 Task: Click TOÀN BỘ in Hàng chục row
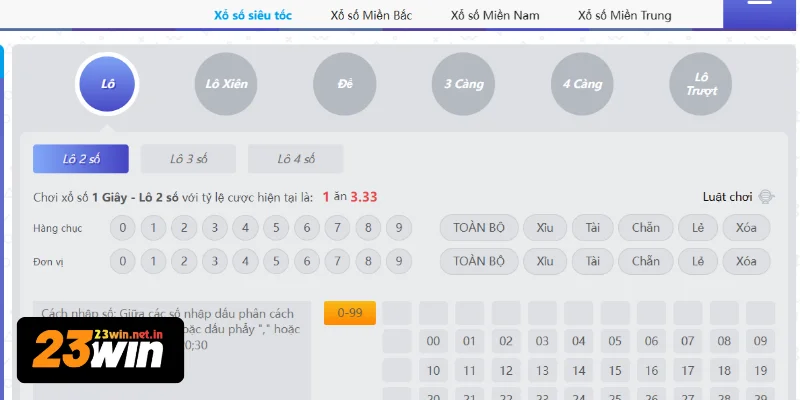pos(479,228)
